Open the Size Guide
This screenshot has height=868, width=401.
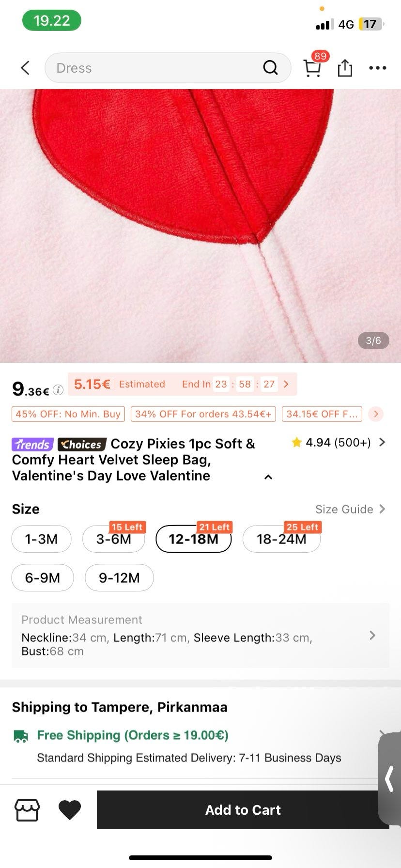pyautogui.click(x=350, y=509)
